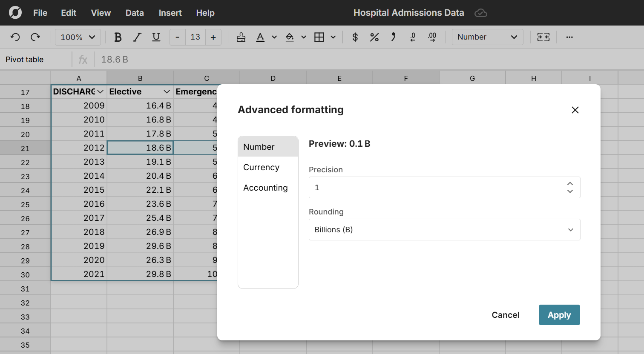Screen dimensions: 644x354
Task: Open the Number format dropdown in toolbar
Action: [x=487, y=37]
